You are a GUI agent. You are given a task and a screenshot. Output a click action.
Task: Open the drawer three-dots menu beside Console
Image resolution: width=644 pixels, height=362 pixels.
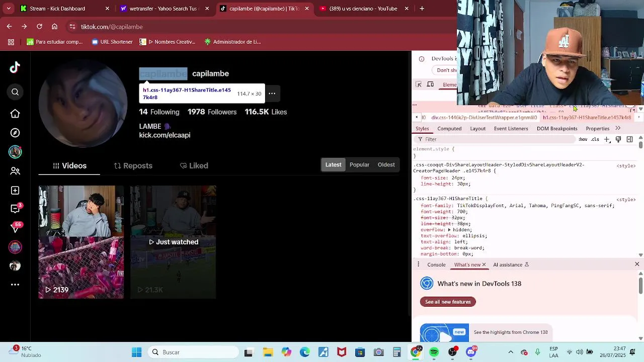(418, 264)
